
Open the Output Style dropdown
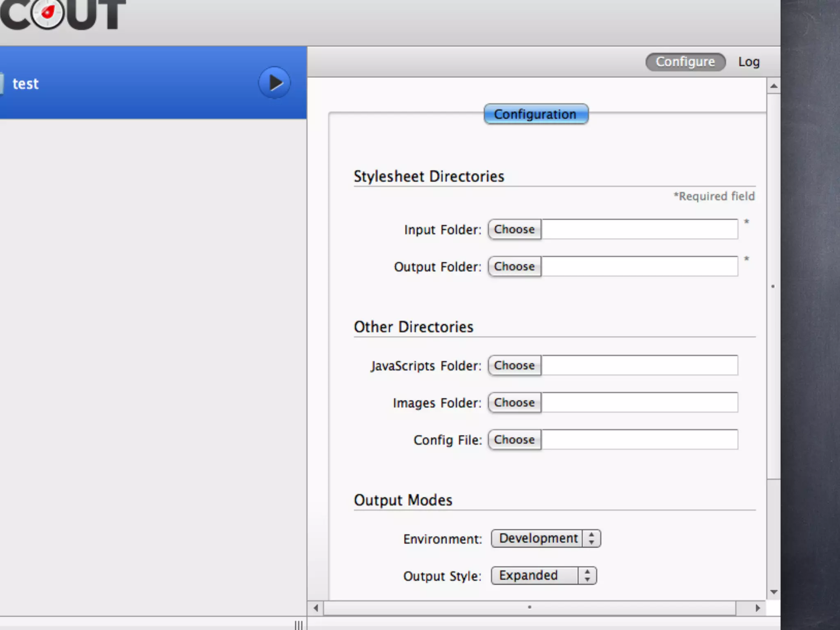pos(543,575)
